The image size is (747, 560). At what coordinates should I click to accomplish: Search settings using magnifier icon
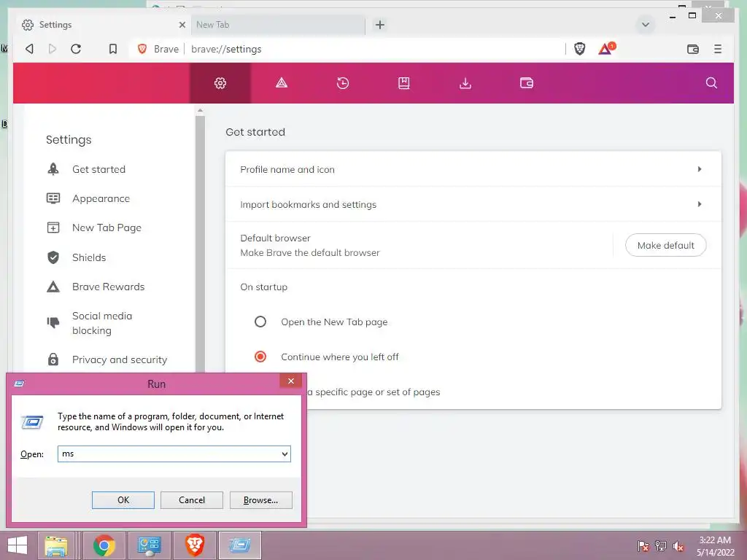[x=711, y=83]
